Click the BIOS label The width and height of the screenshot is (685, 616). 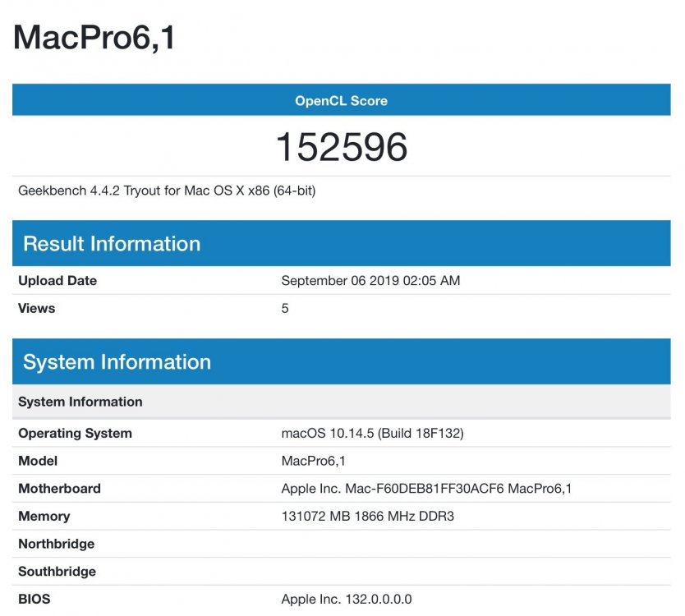pyautogui.click(x=34, y=599)
